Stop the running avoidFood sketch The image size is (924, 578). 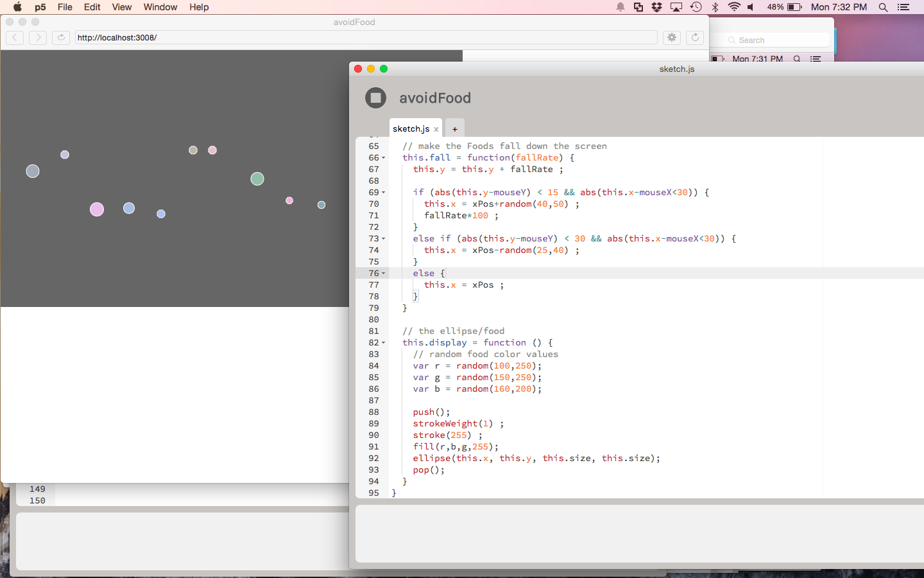tap(376, 98)
